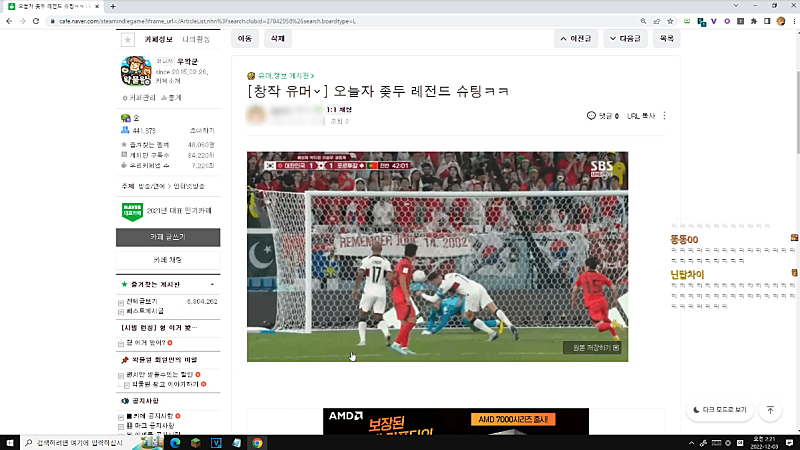800x450 pixels.
Task: Go back to the previous page
Action: [9, 21]
